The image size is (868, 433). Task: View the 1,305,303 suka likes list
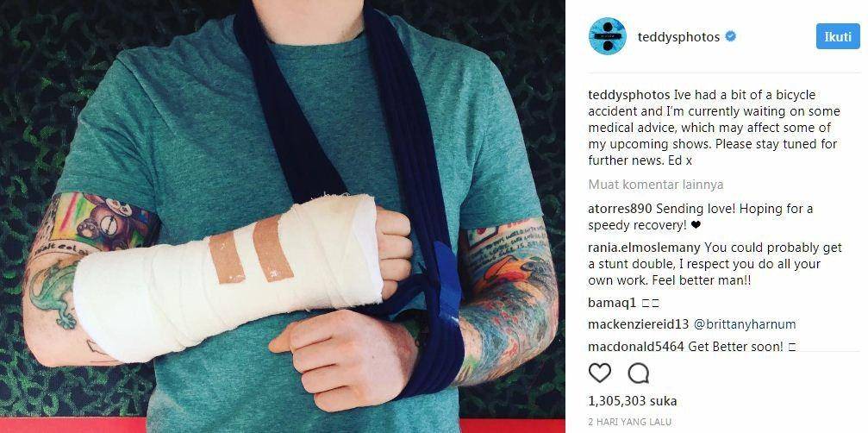(632, 401)
